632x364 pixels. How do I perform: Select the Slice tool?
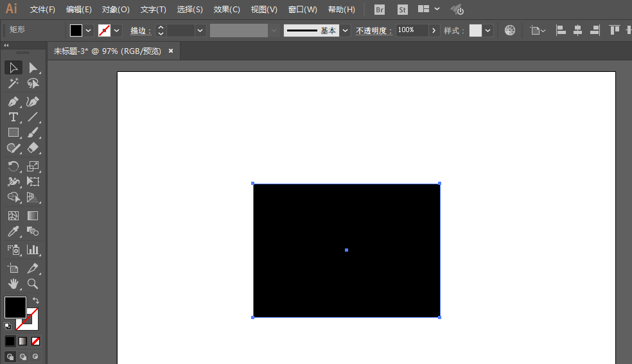point(33,268)
